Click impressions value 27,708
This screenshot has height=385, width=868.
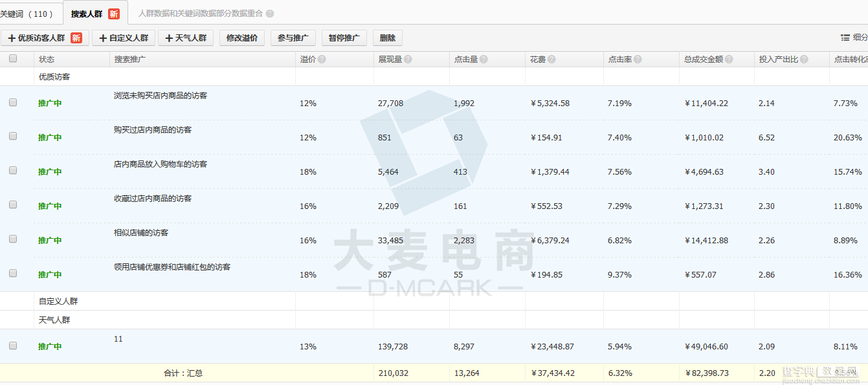(390, 104)
